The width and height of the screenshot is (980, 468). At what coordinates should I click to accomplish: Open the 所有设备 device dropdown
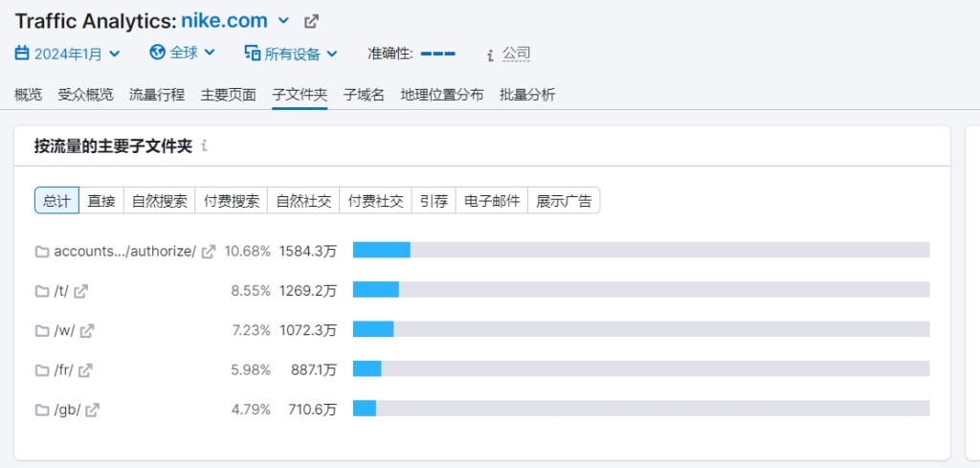(291, 54)
